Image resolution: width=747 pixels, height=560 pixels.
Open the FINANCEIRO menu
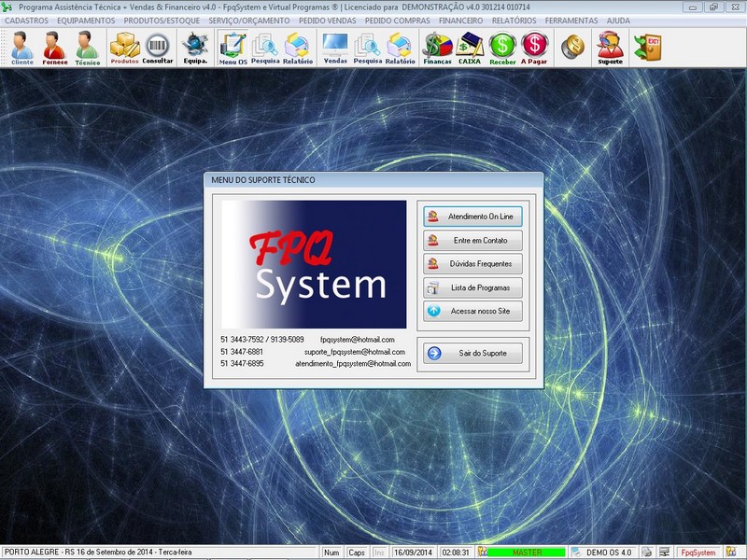(x=460, y=21)
